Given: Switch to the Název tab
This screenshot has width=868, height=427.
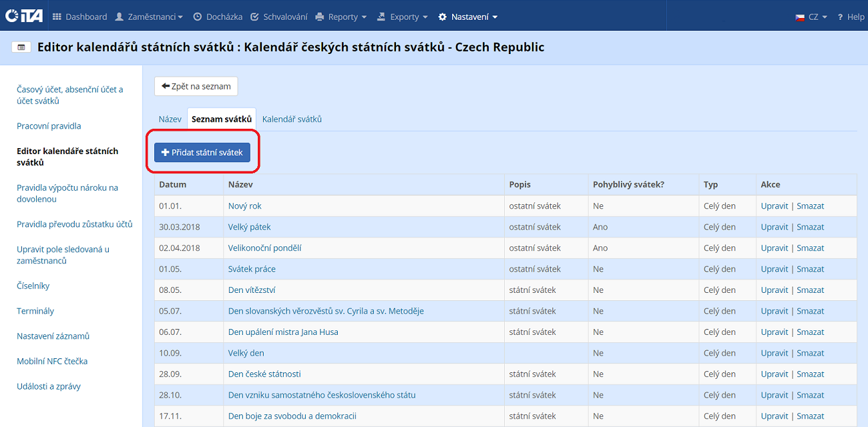Looking at the screenshot, I should tap(170, 119).
